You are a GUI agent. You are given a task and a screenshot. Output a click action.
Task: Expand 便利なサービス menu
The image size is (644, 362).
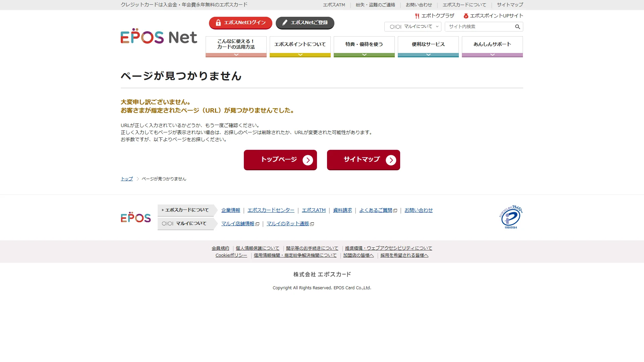click(428, 47)
